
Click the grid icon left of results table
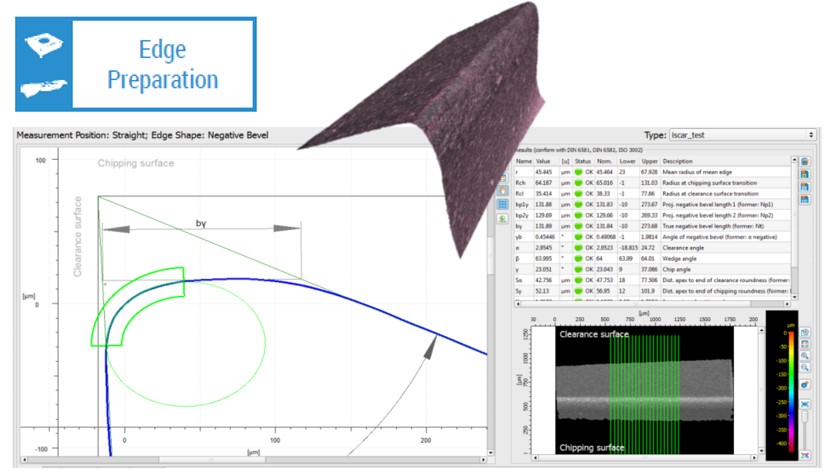coord(503,203)
